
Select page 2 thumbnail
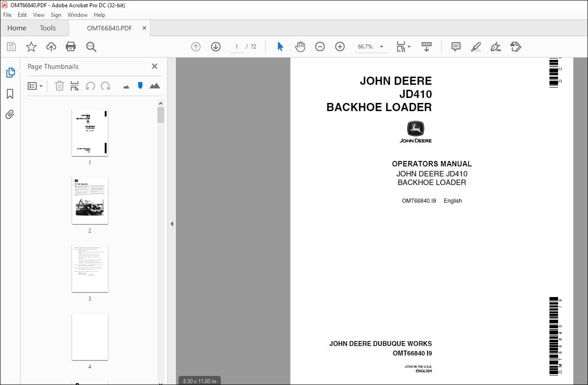90,200
